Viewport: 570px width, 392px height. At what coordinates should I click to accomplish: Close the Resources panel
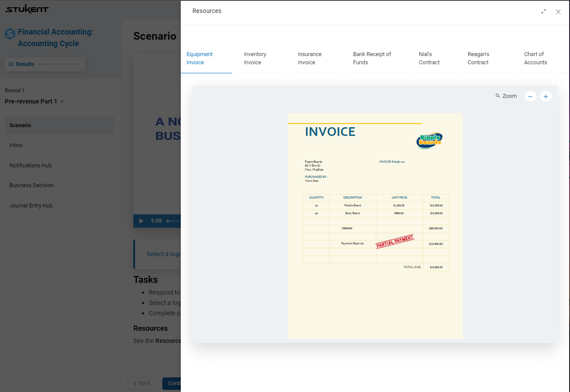click(558, 12)
